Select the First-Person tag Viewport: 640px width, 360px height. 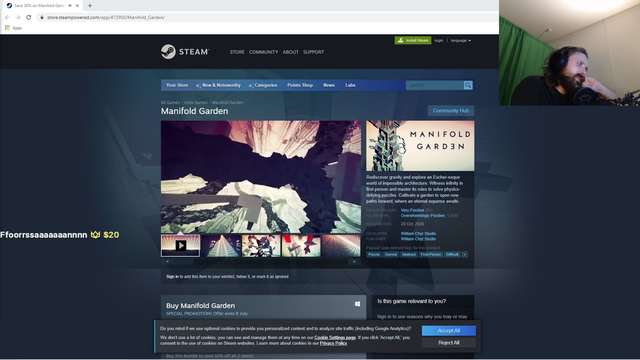[431, 254]
